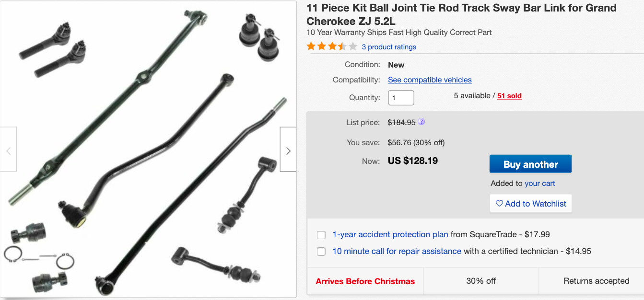Click the next image arrow chevron
The width and height of the screenshot is (644, 300).
click(x=288, y=151)
